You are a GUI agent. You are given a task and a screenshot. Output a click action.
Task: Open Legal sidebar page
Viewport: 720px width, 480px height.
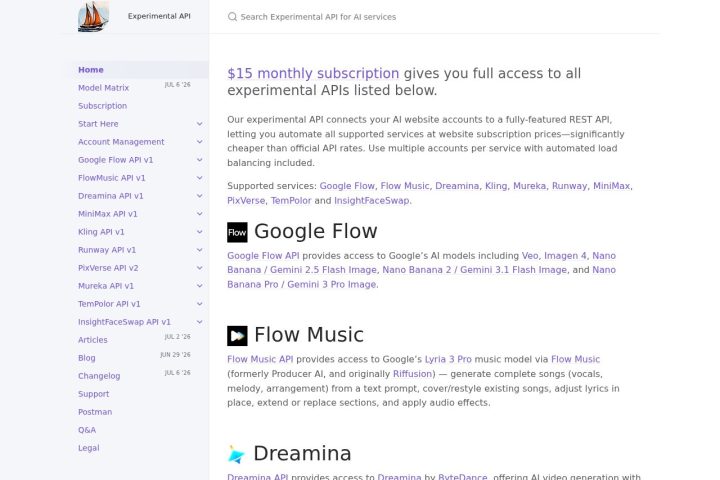(89, 448)
